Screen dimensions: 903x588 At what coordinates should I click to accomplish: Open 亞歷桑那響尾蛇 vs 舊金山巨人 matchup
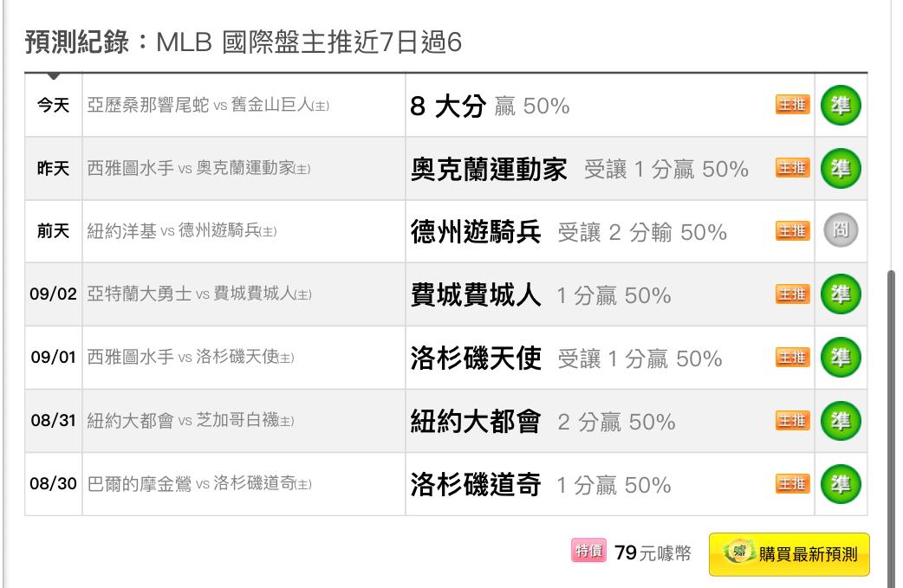pos(208,105)
